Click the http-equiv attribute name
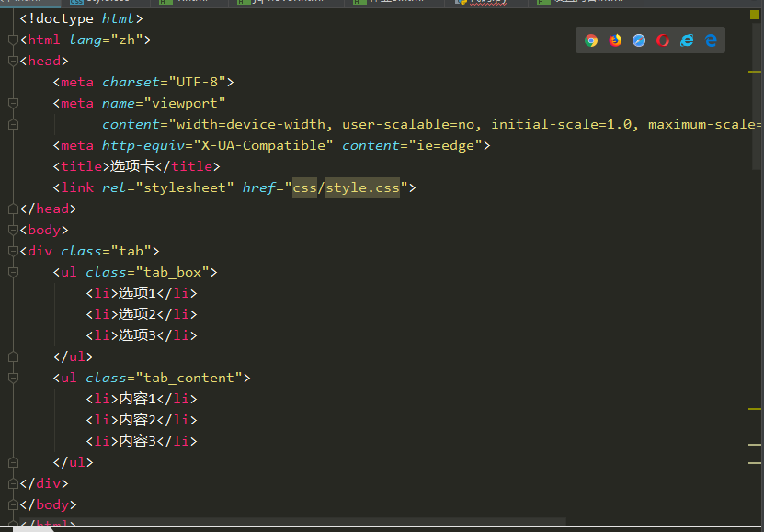The height and width of the screenshot is (532, 764). 143,145
